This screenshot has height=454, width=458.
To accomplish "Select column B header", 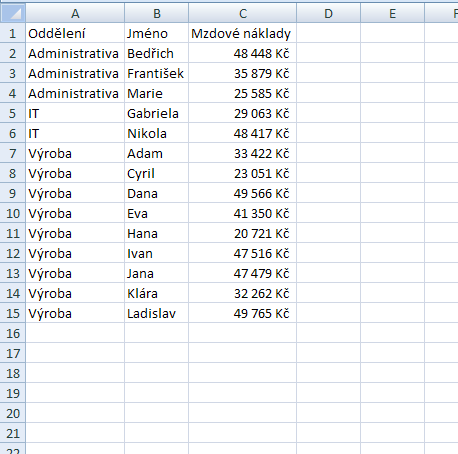I will coord(156,13).
